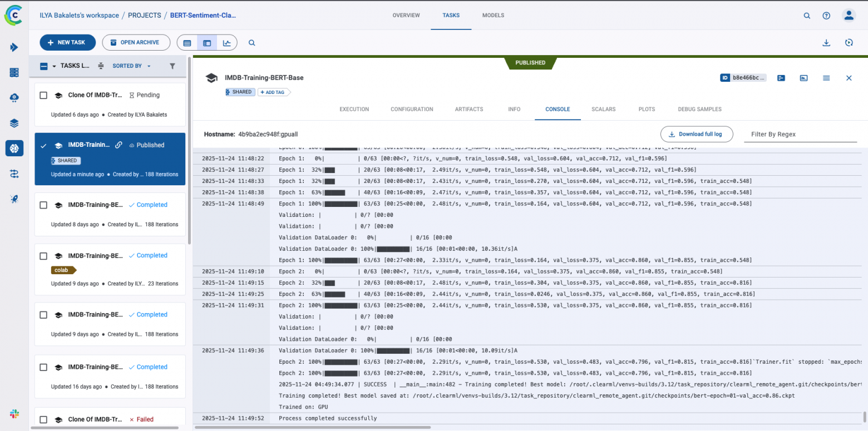Open the SORTED BY dropdown
The height and width of the screenshot is (431, 868).
pos(131,66)
